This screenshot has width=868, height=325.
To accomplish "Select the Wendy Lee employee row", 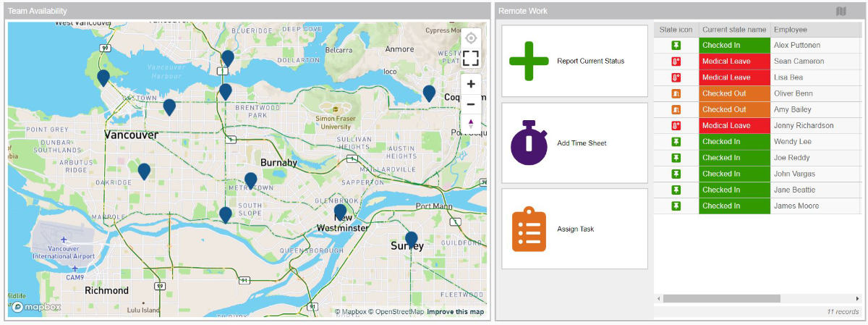I will pyautogui.click(x=792, y=142).
